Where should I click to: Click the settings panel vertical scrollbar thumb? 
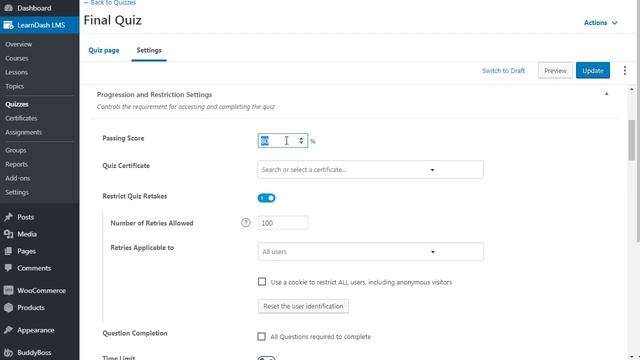[631, 140]
